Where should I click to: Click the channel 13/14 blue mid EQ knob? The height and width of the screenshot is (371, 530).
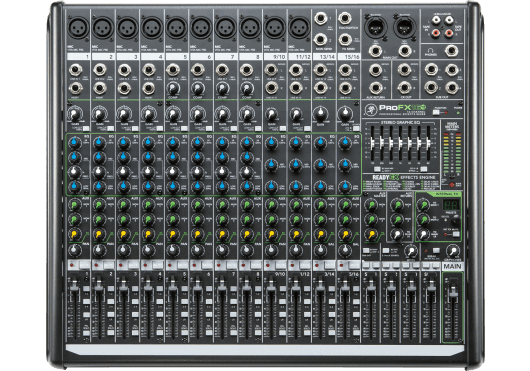pyautogui.click(x=320, y=165)
